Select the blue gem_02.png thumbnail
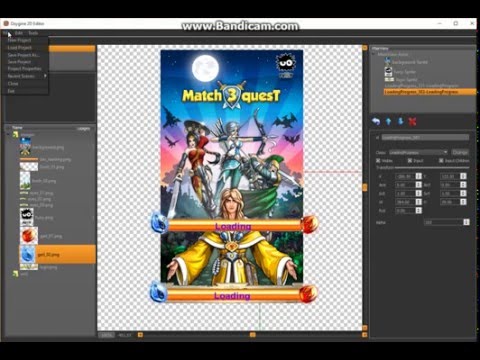This screenshot has width=480, height=360. 29,255
